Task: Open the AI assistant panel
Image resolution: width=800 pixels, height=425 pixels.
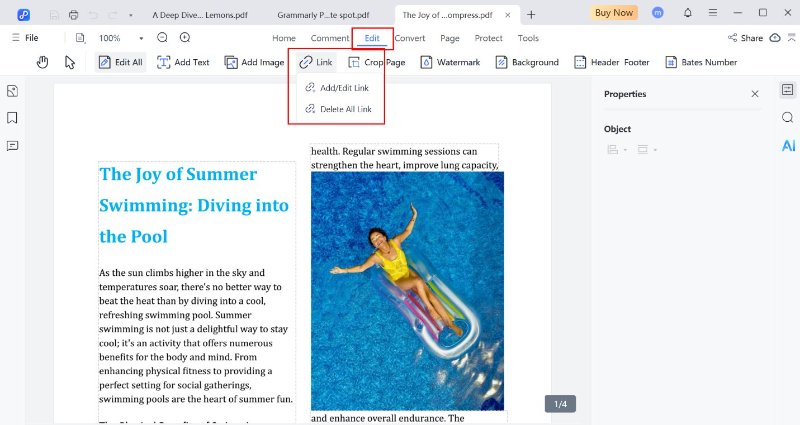Action: click(788, 146)
